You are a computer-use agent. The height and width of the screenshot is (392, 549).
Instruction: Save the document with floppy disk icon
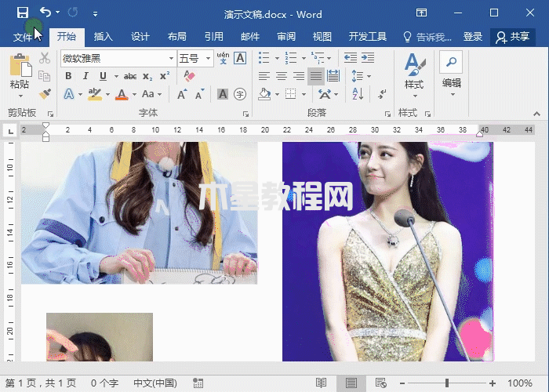coord(23,13)
